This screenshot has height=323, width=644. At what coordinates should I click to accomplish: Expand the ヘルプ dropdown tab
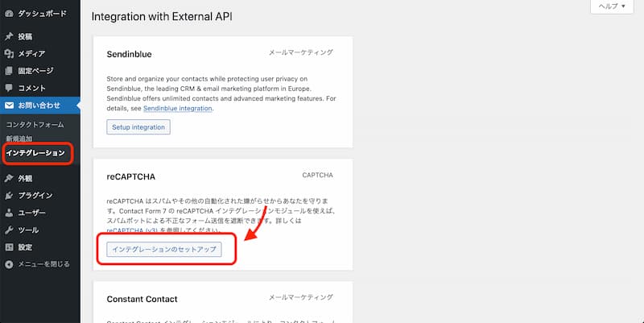click(612, 6)
